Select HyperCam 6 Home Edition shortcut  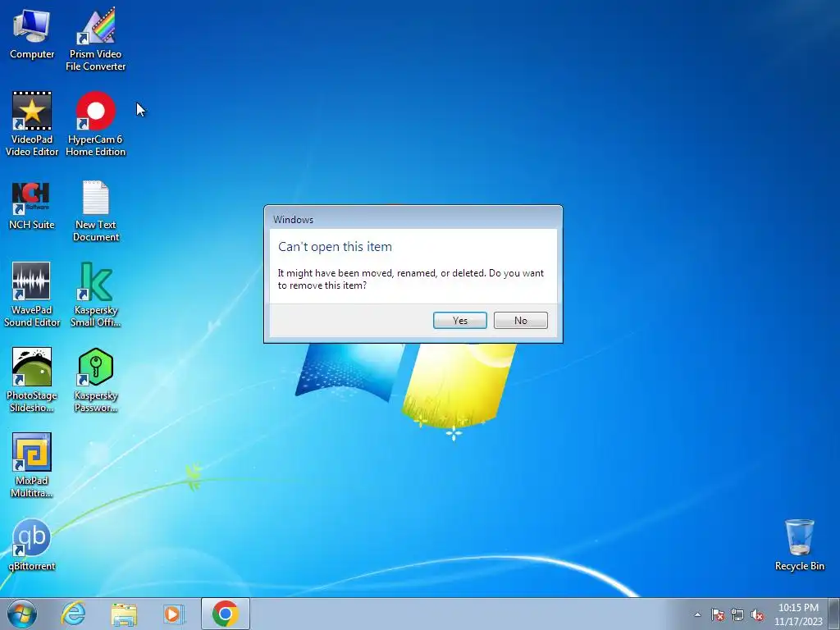[x=95, y=125]
